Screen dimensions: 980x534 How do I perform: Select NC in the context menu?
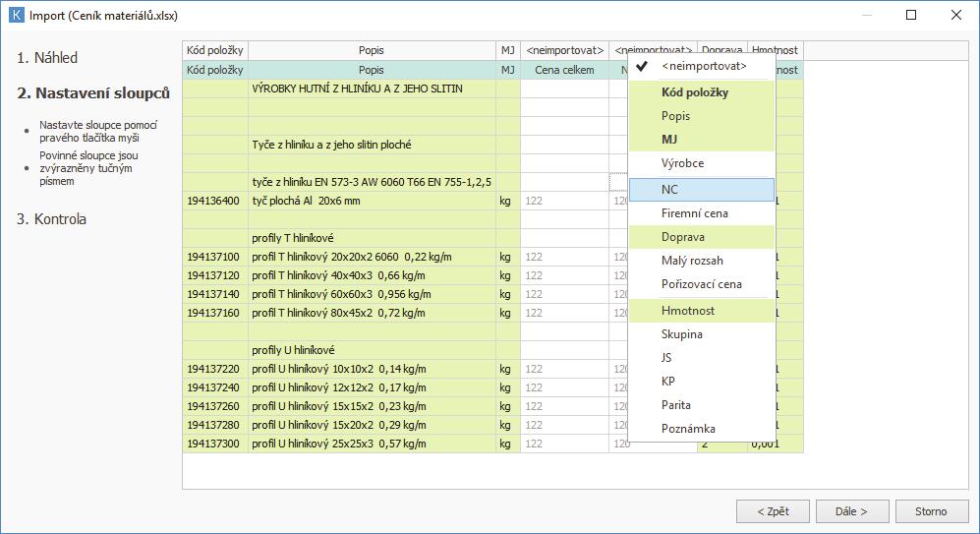[x=701, y=190]
